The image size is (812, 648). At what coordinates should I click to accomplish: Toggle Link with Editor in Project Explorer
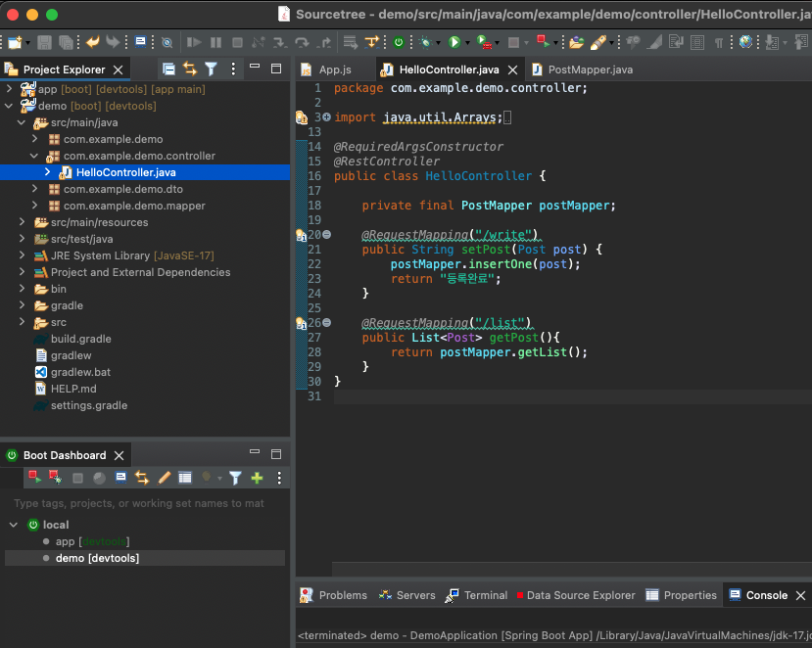click(189, 69)
